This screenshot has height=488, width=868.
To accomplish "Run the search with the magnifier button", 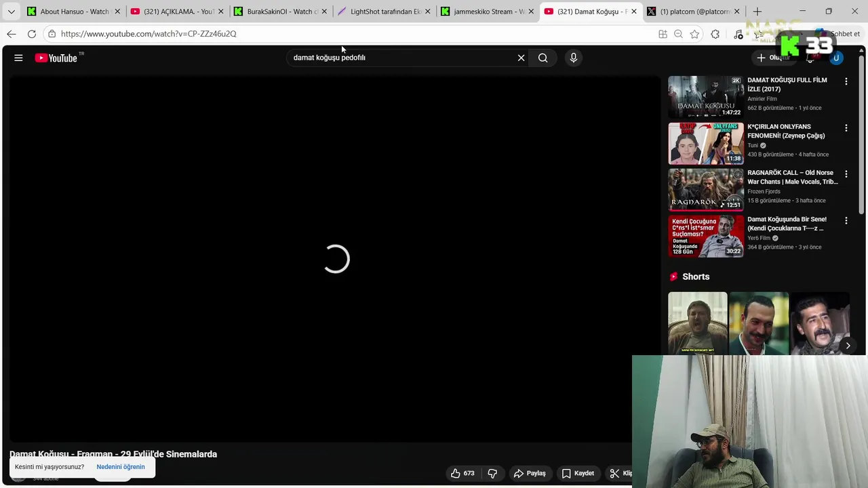I will pos(542,58).
